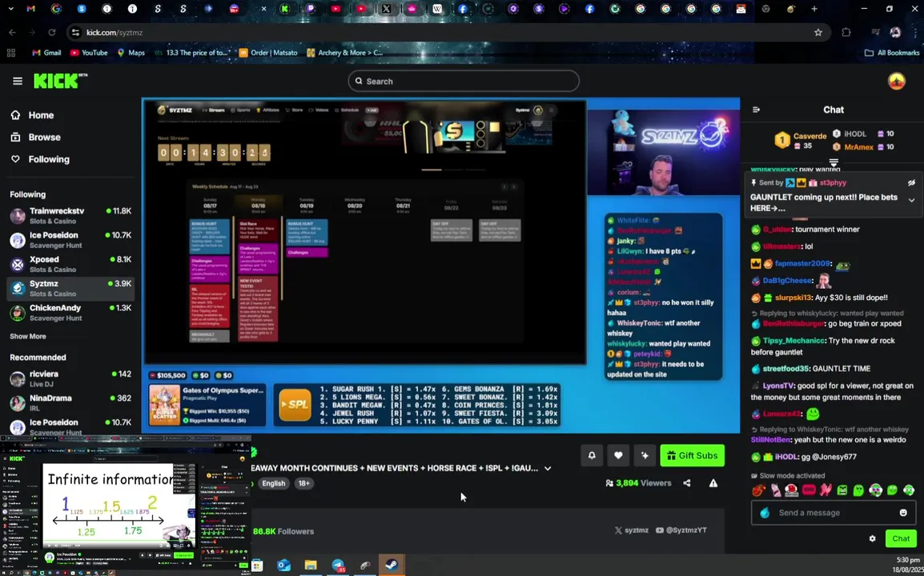Open the profile avatar menu in the Kick header
Viewport: 924px width, 576px height.
point(896,82)
